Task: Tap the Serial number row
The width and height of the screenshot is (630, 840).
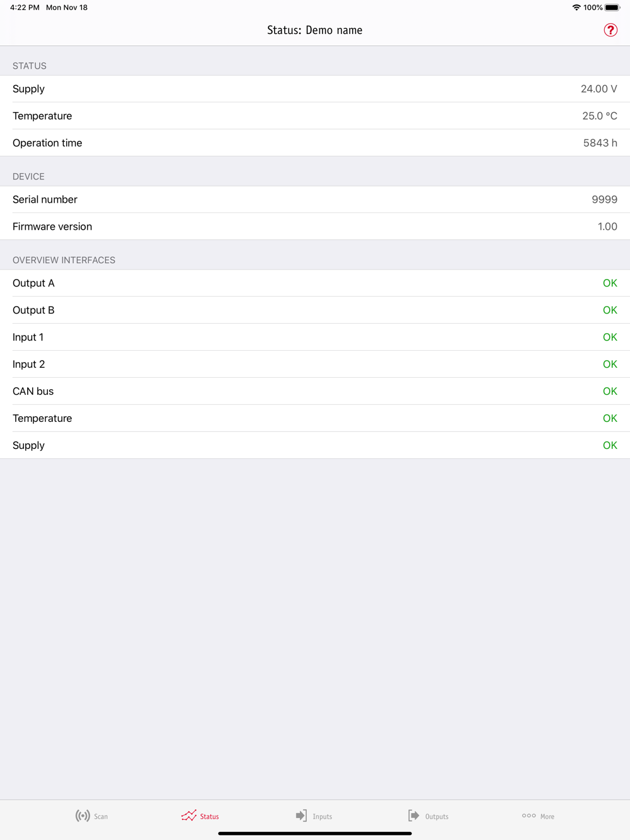Action: (315, 200)
